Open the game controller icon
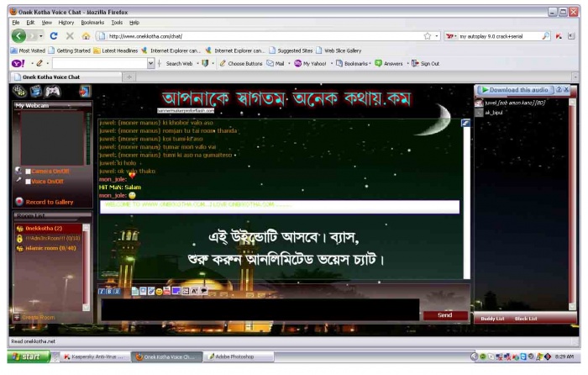Image resolution: width=588 pixels, height=375 pixels. 52,91
